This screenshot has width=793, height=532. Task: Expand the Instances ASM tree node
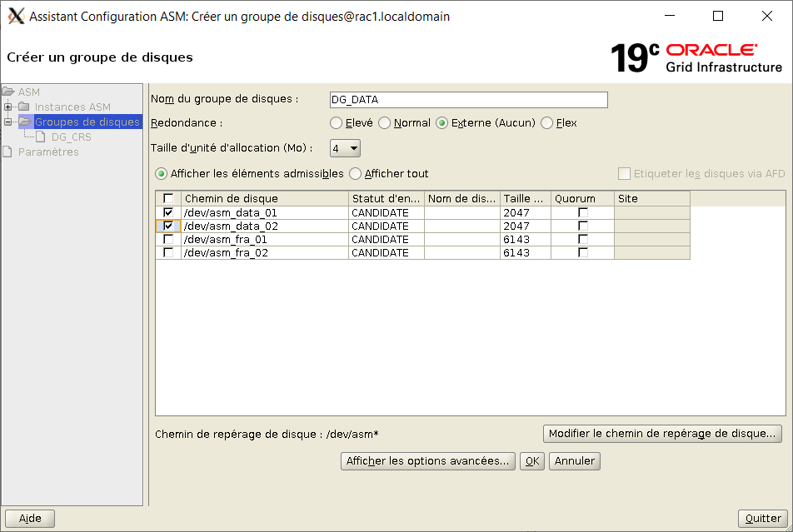pyautogui.click(x=8, y=107)
